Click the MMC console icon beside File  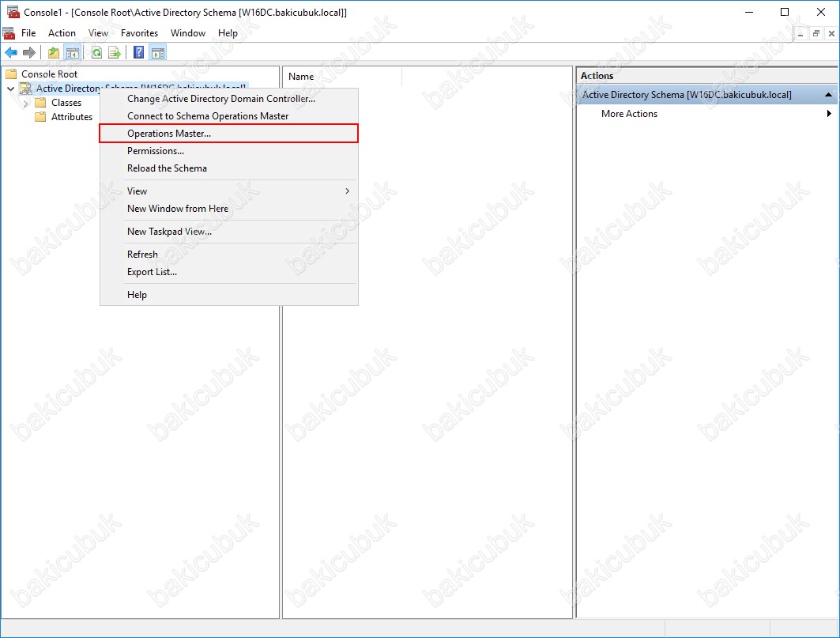coord(9,33)
